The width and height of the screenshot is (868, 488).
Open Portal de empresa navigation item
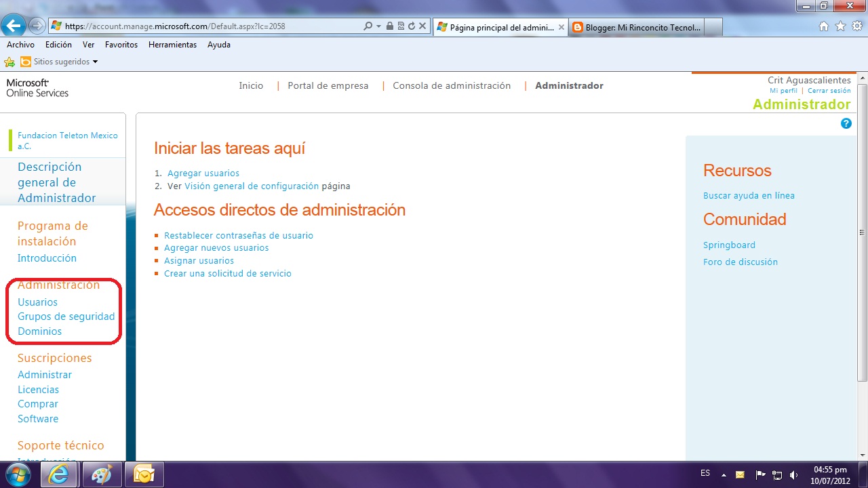pos(328,86)
